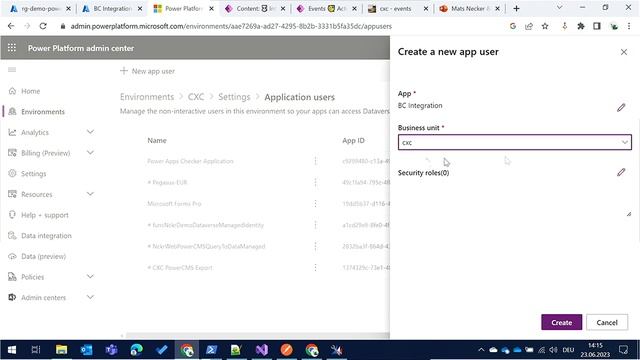Image resolution: width=640 pixels, height=360 pixels.
Task: Switch to Mats Necker browser tab
Action: click(x=469, y=9)
